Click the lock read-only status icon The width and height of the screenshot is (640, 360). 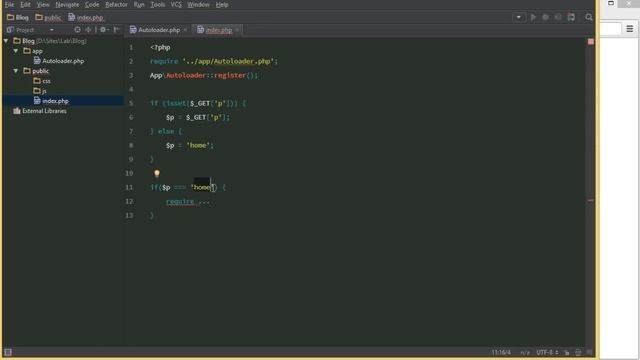click(x=567, y=352)
